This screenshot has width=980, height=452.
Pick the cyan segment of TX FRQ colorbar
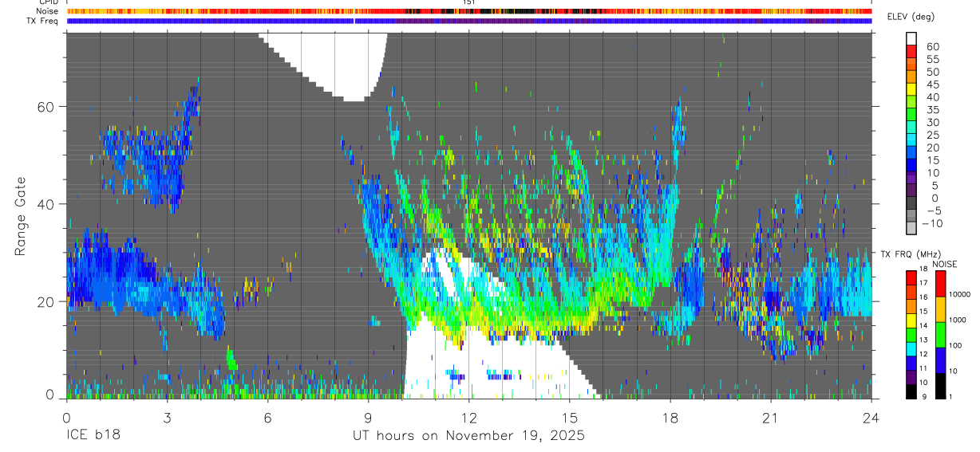click(x=911, y=349)
